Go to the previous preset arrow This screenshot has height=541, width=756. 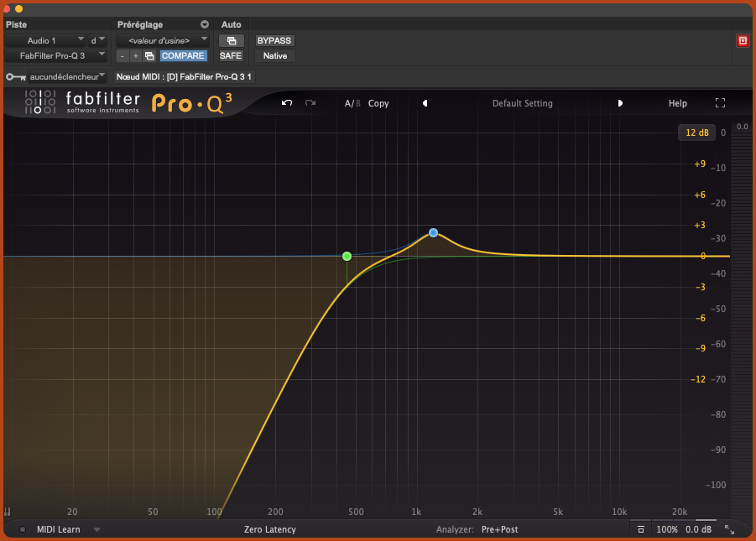[425, 103]
